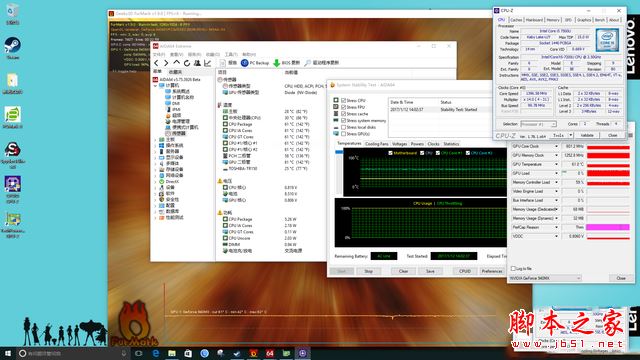Enable the Stress local disks checkbox
This screenshot has height=360, width=640.
point(343,127)
